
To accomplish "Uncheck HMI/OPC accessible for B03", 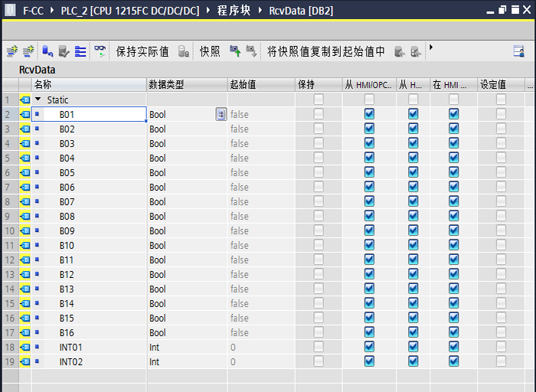I will click(369, 143).
